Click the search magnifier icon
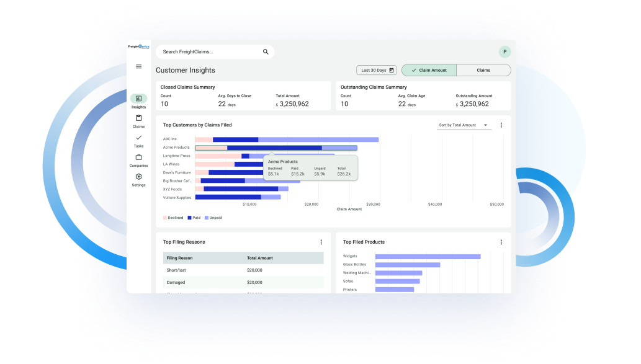This screenshot has height=364, width=641. (266, 52)
